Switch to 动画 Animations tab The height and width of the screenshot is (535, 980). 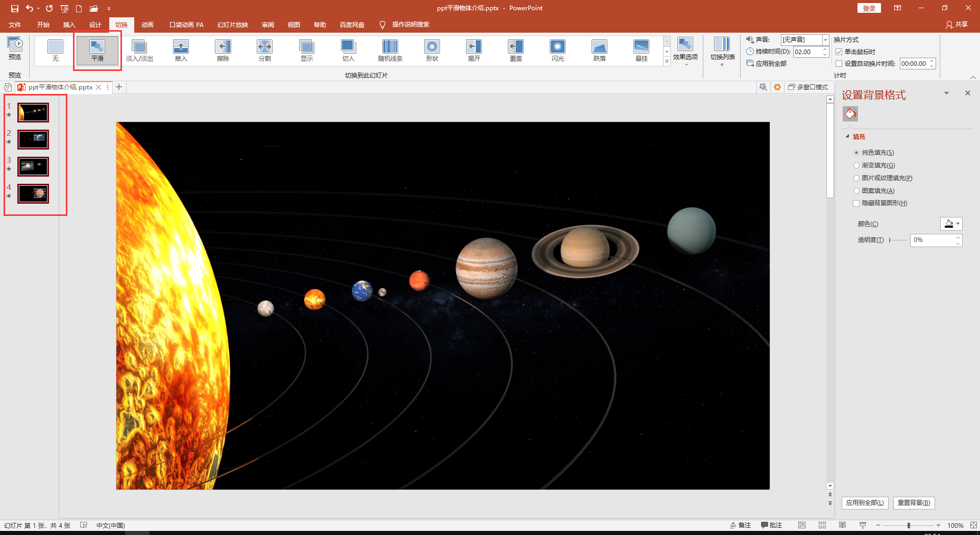click(148, 25)
